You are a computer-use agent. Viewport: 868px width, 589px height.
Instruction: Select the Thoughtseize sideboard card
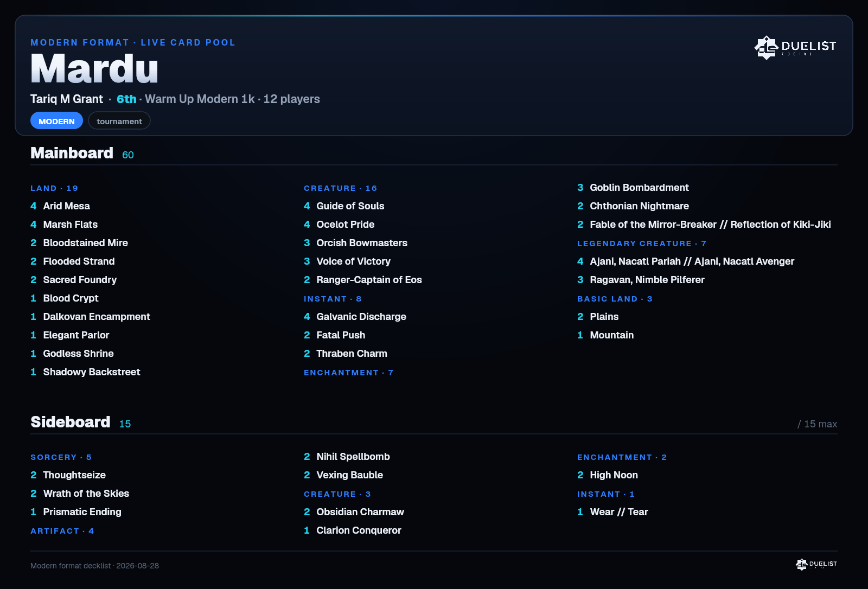click(74, 475)
